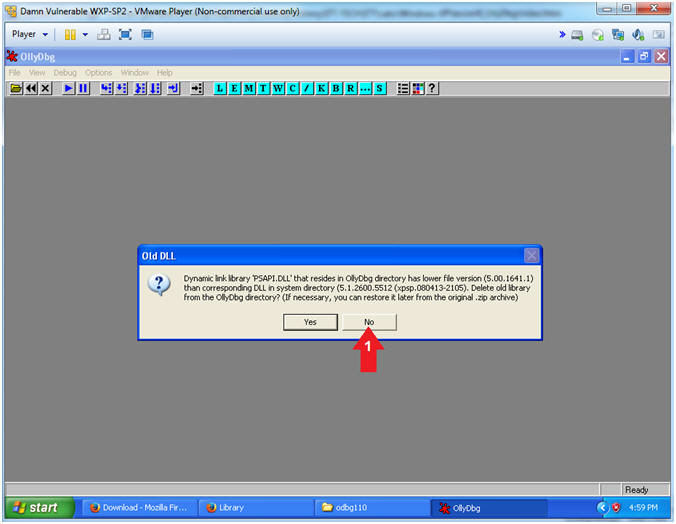Open the Window menu in OllyDbg
The height and width of the screenshot is (524, 676).
click(135, 72)
